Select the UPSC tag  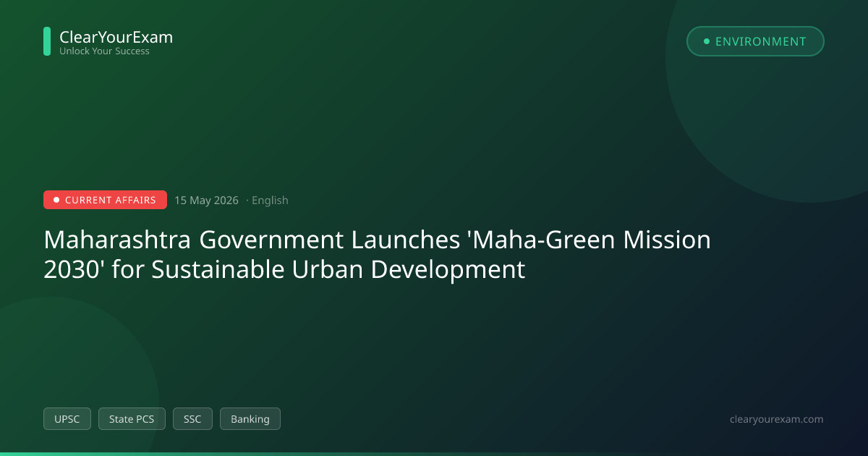pyautogui.click(x=67, y=418)
